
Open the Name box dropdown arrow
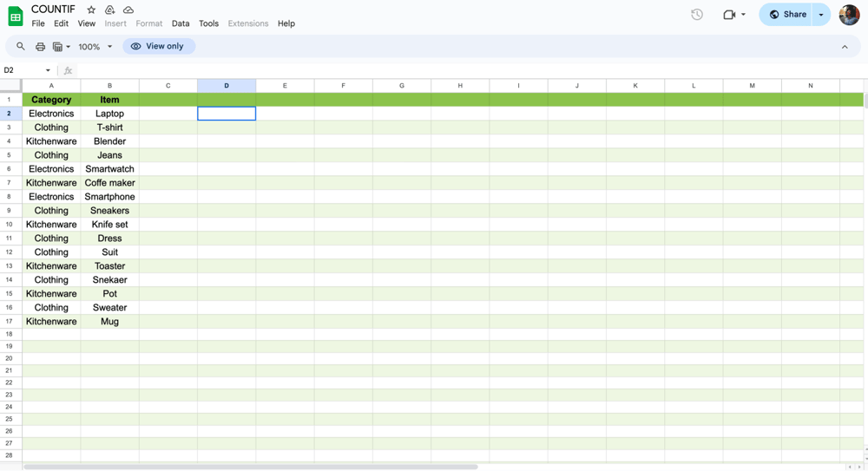tap(48, 70)
